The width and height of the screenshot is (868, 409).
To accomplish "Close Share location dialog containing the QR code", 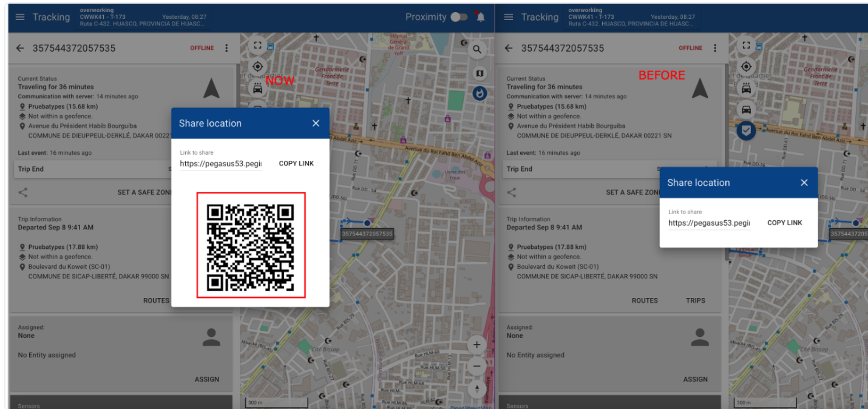I will click(316, 123).
